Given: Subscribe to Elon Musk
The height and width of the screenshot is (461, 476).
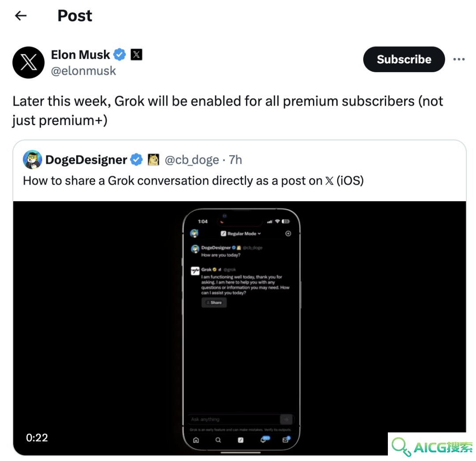Looking at the screenshot, I should (404, 59).
